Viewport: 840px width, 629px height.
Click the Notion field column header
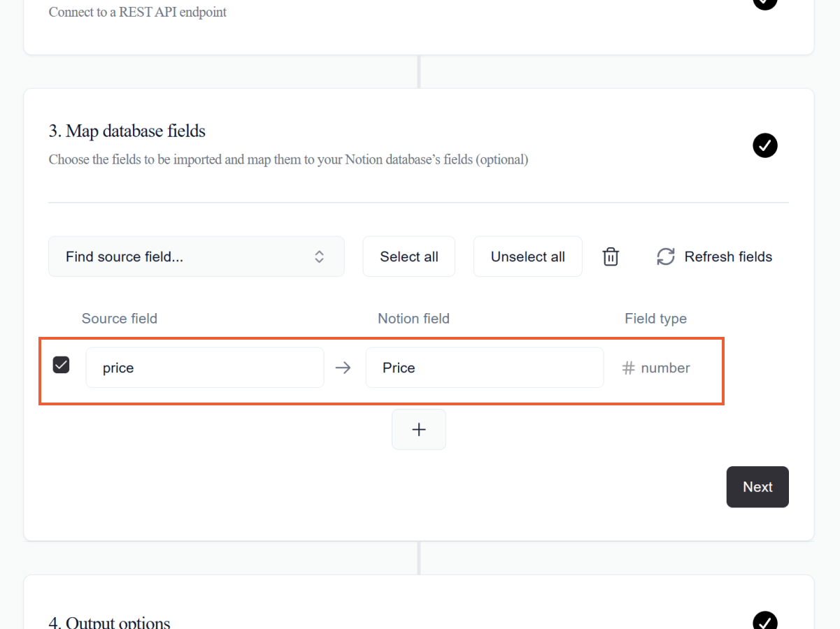pyautogui.click(x=413, y=319)
